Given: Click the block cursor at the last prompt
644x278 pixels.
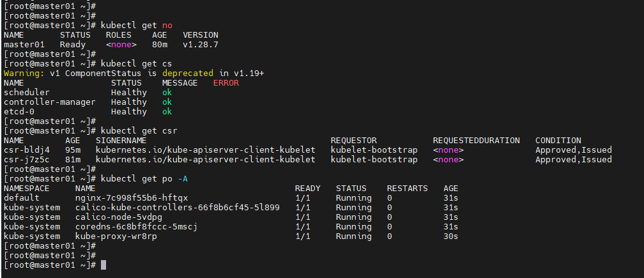Looking at the screenshot, I should tap(103, 265).
